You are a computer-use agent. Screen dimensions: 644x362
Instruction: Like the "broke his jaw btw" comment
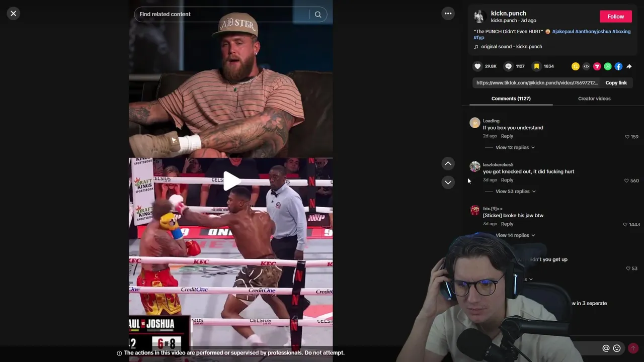coord(625,224)
